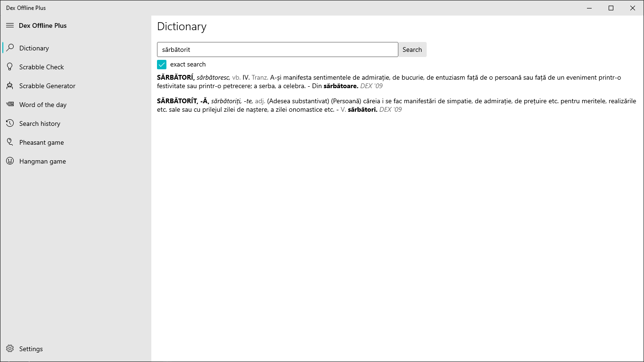Uncheck the exact search checkbox

pyautogui.click(x=162, y=65)
